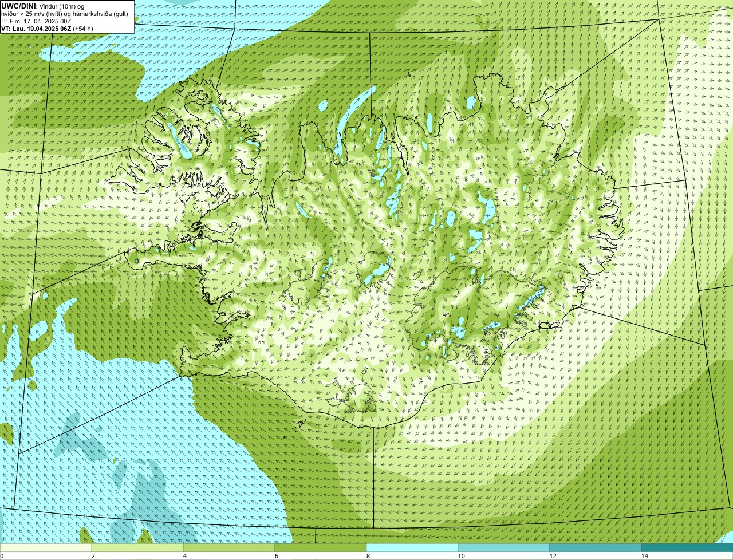Click the scale label 10
Image resolution: width=733 pixels, height=560 pixels.
point(461,556)
